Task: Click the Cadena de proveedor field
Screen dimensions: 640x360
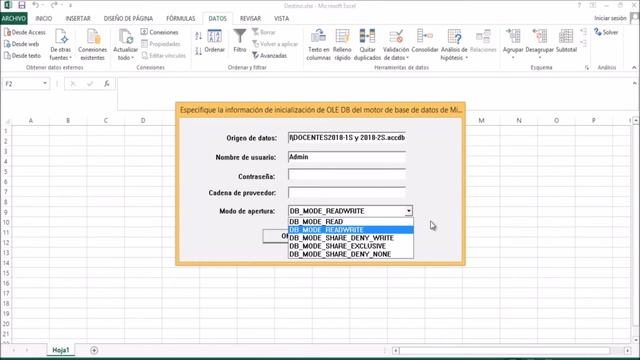Action: 347,192
